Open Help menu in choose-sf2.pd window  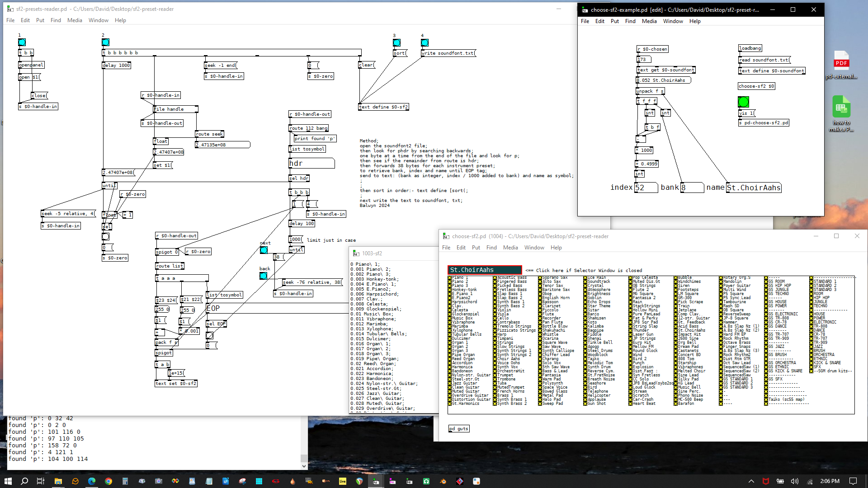[556, 248]
